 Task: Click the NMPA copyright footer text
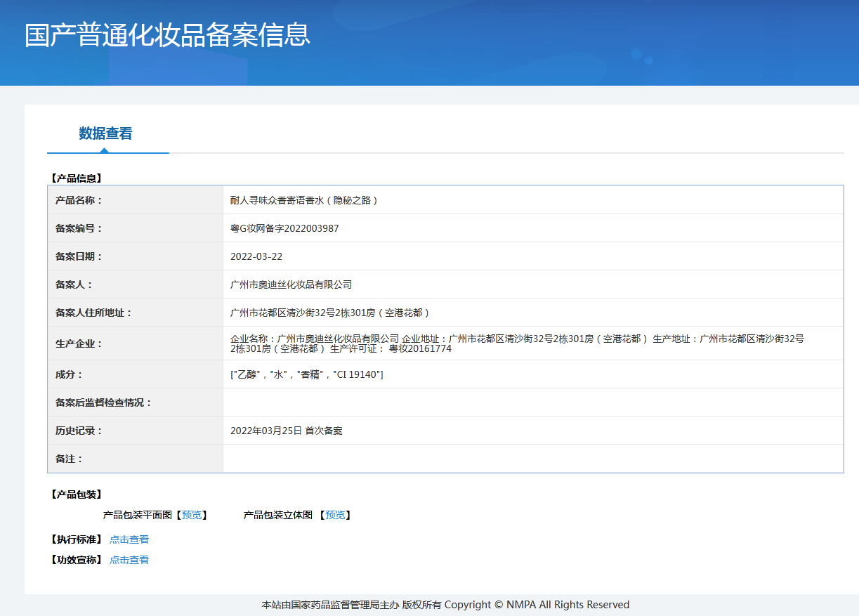445,604
